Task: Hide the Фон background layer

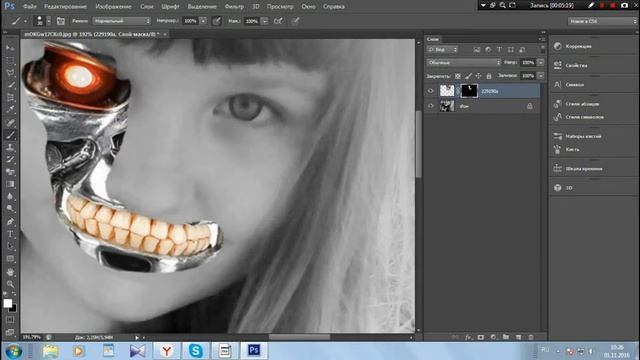Action: point(431,106)
